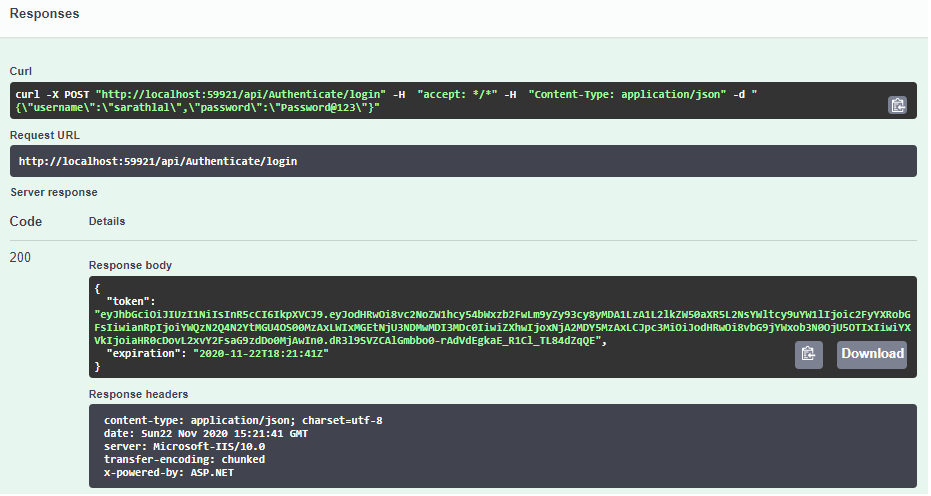This screenshot has height=496, width=931.
Task: Click the x-powered-by ASP.NET line
Action: (x=169, y=473)
